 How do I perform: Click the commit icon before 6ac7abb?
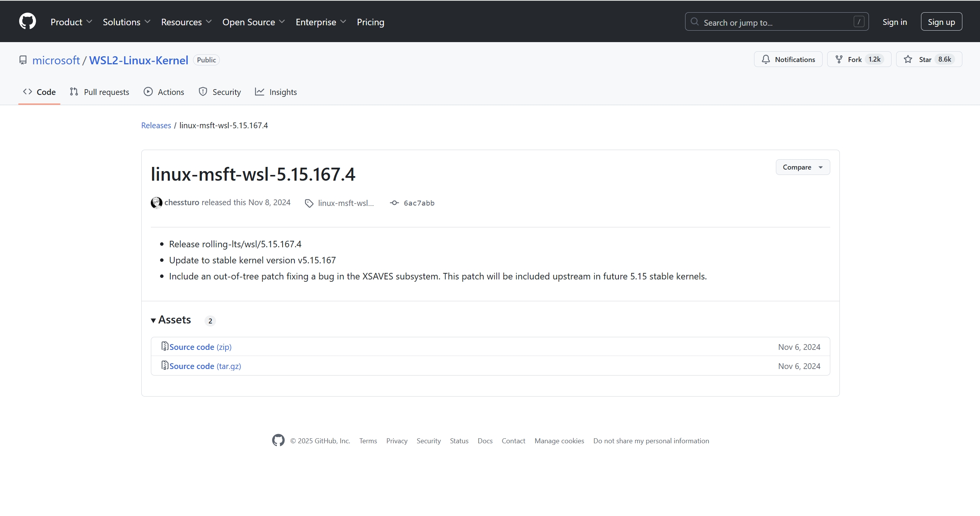pos(394,203)
